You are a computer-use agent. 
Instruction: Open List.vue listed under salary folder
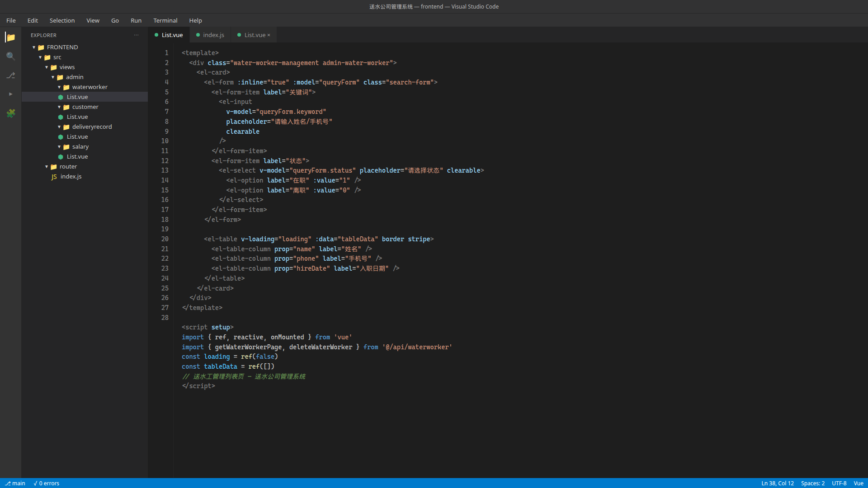pos(85,157)
